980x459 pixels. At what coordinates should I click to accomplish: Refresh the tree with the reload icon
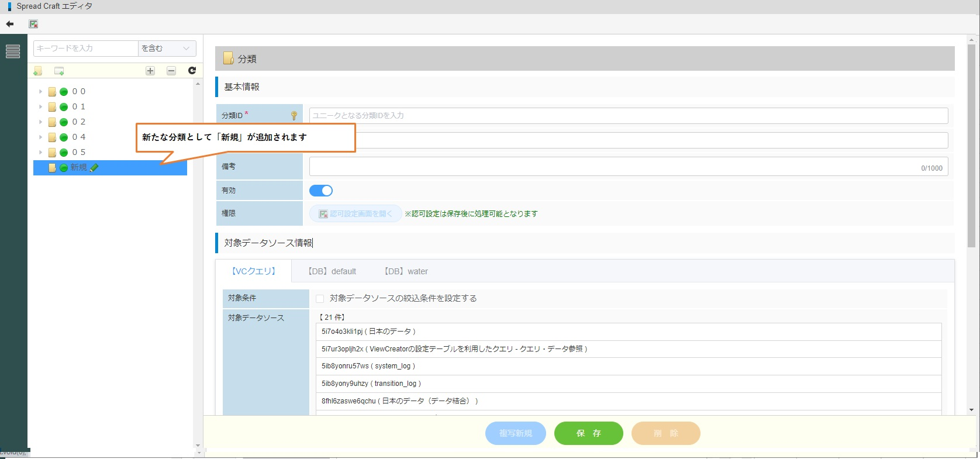pyautogui.click(x=192, y=71)
